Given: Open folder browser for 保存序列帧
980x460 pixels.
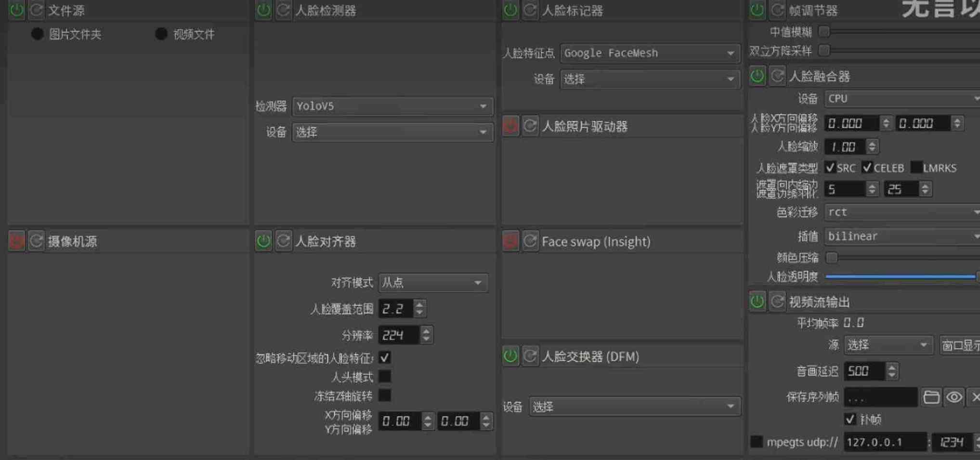Looking at the screenshot, I should (931, 397).
